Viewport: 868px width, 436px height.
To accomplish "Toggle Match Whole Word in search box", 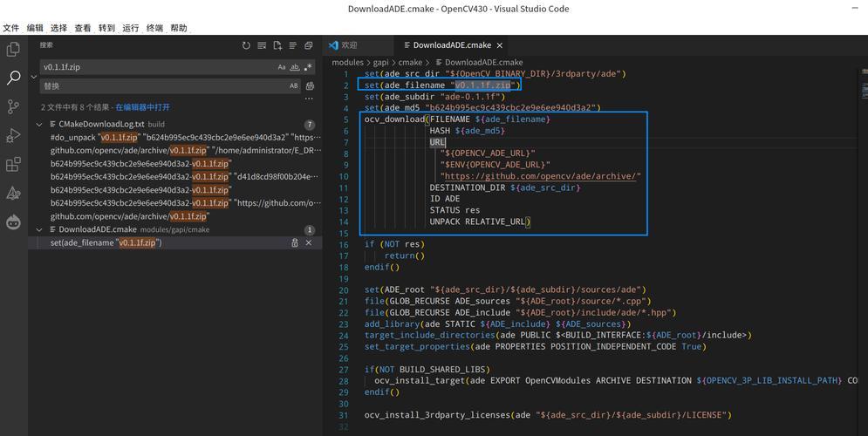I will tap(295, 67).
